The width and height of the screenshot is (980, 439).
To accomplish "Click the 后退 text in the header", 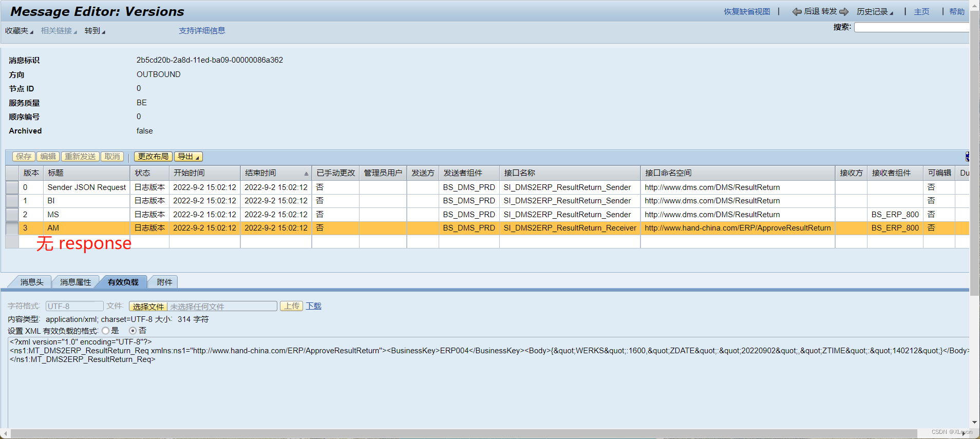I will tap(812, 11).
